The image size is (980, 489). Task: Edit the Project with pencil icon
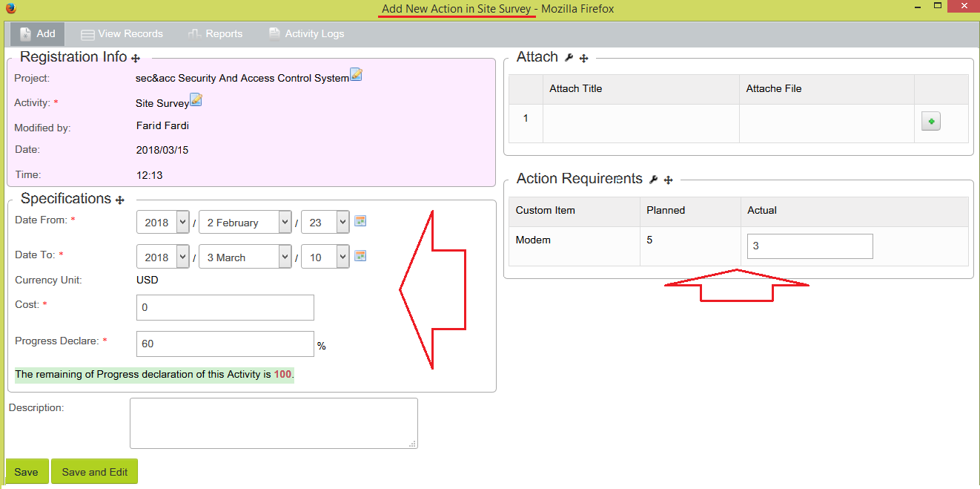coord(356,74)
